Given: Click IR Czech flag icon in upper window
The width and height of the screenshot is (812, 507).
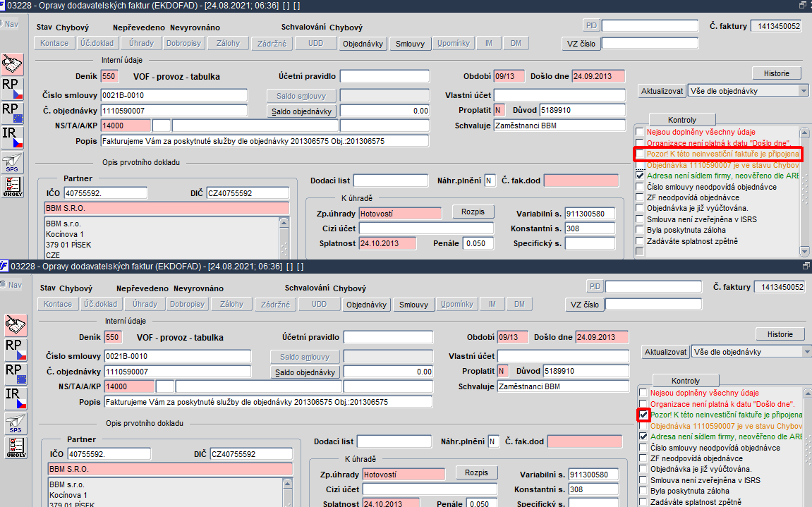Looking at the screenshot, I should (x=13, y=138).
